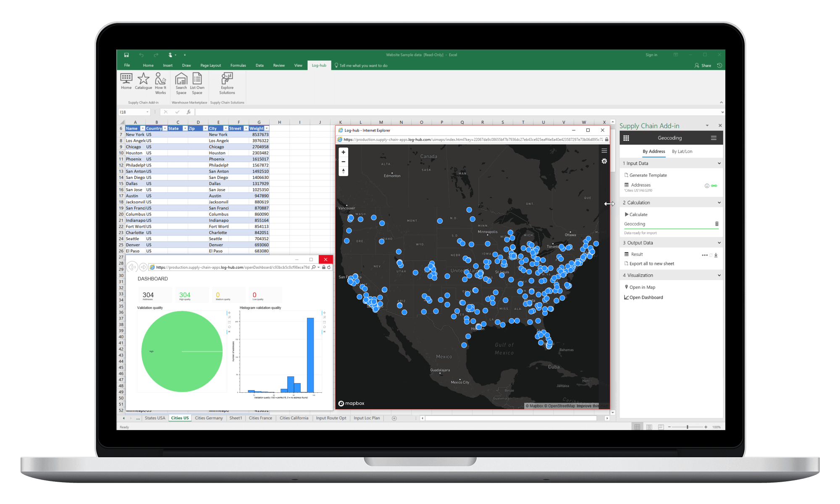
Task: Open the Country column filter dropdown
Action: tap(165, 129)
